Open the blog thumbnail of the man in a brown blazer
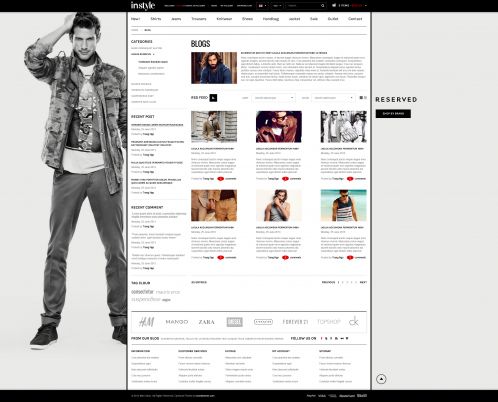Image resolution: width=498 pixels, height=402 pixels. pyautogui.click(x=214, y=127)
